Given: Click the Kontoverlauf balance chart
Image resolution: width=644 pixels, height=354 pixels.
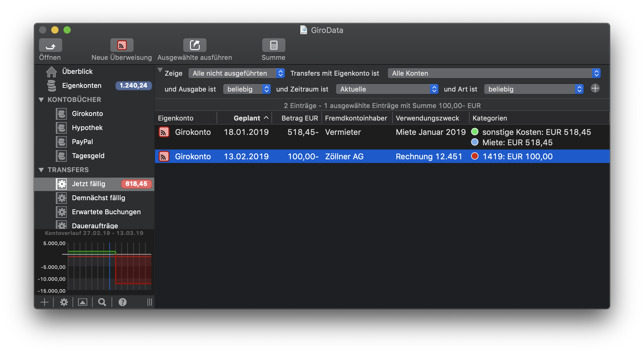Looking at the screenshot, I should [x=94, y=262].
